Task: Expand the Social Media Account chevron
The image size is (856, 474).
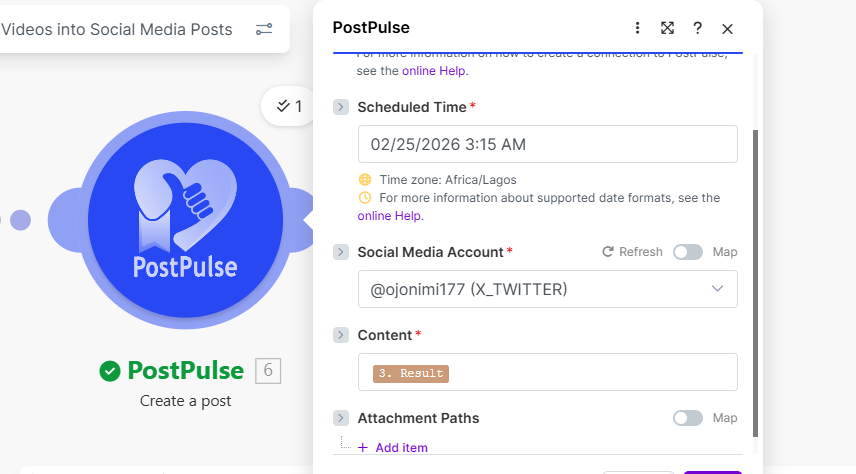Action: click(x=341, y=252)
